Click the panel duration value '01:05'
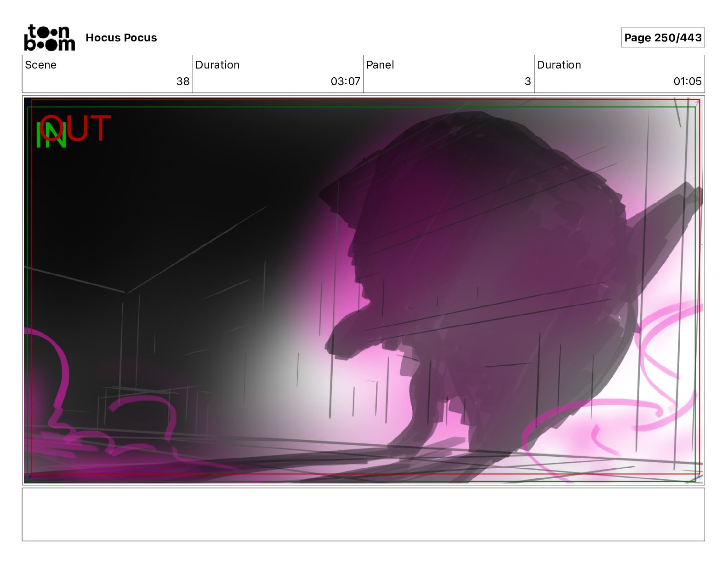 [688, 81]
